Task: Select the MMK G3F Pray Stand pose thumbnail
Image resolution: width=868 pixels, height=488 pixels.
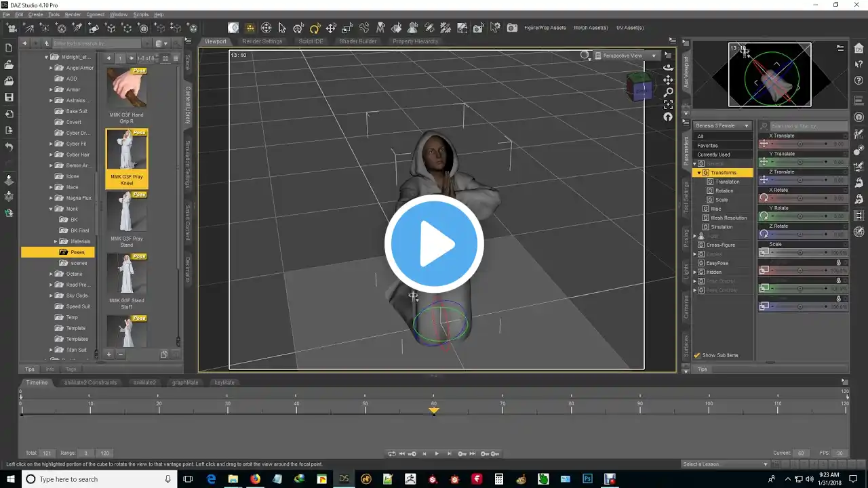Action: coord(127,213)
